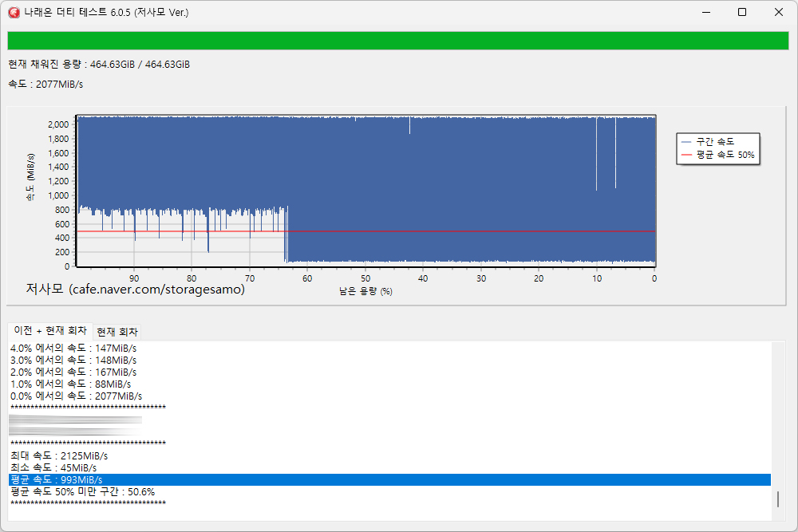Image resolution: width=798 pixels, height=532 pixels.
Task: Click the 저사모 cafe.naver.com/storagesamo text
Action: pyautogui.click(x=136, y=289)
